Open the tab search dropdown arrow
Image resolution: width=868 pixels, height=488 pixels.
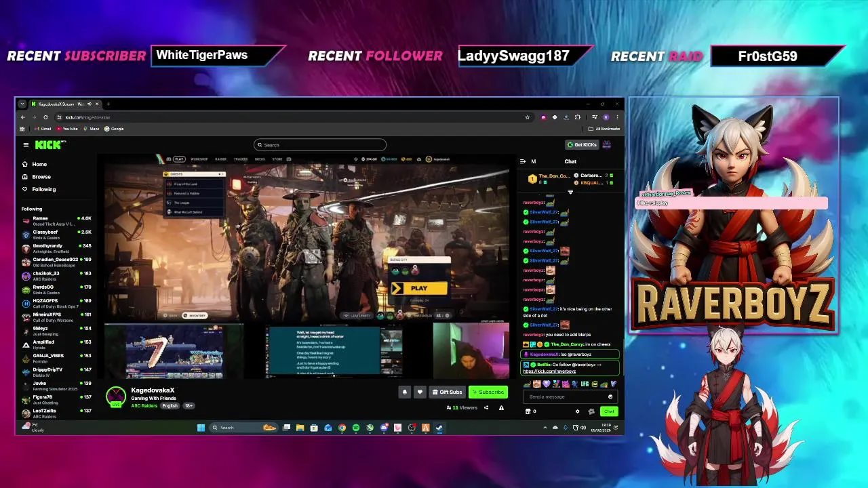pos(22,104)
